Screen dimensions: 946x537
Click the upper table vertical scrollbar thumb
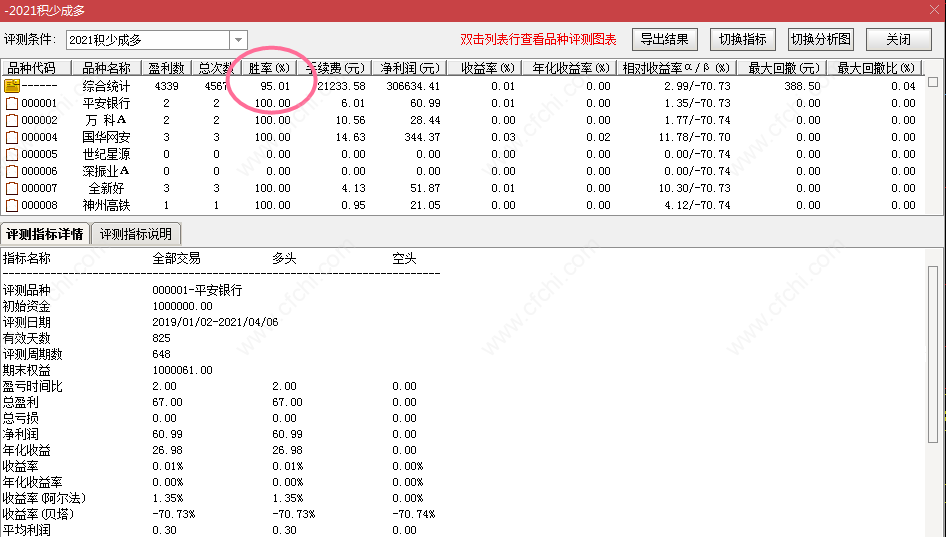(x=933, y=82)
